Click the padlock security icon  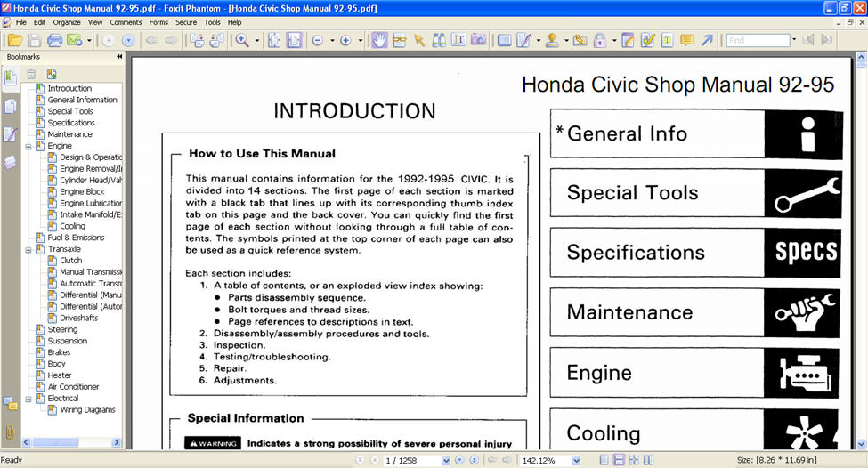click(x=599, y=40)
